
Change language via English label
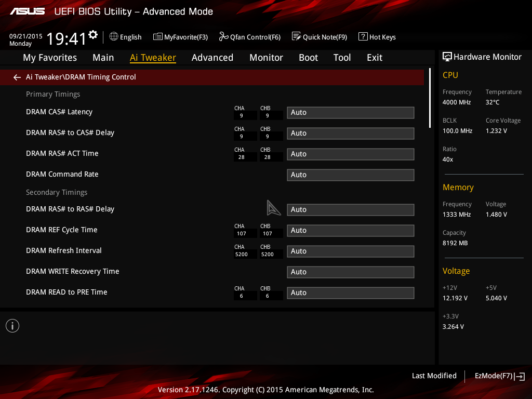coord(130,37)
